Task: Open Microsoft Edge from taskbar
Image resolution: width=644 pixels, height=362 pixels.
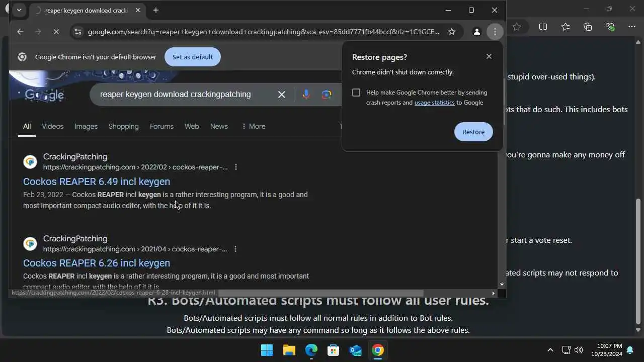Action: click(x=311, y=350)
